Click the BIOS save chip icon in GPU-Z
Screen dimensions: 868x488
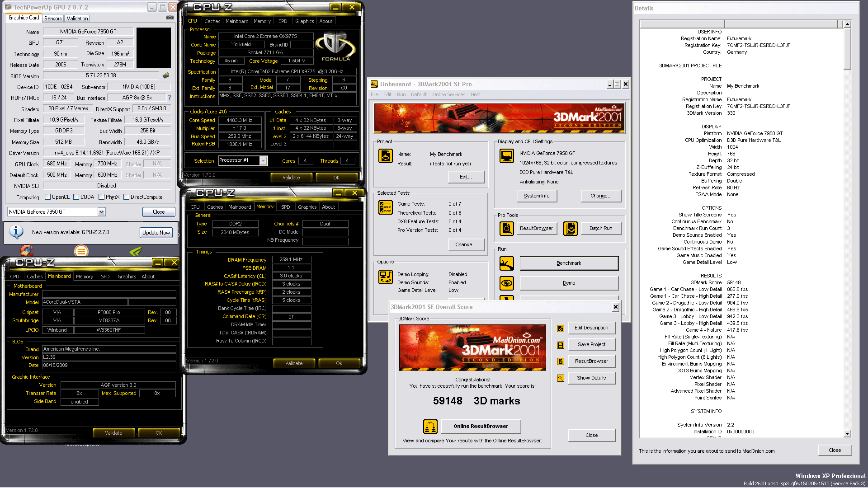click(x=166, y=75)
